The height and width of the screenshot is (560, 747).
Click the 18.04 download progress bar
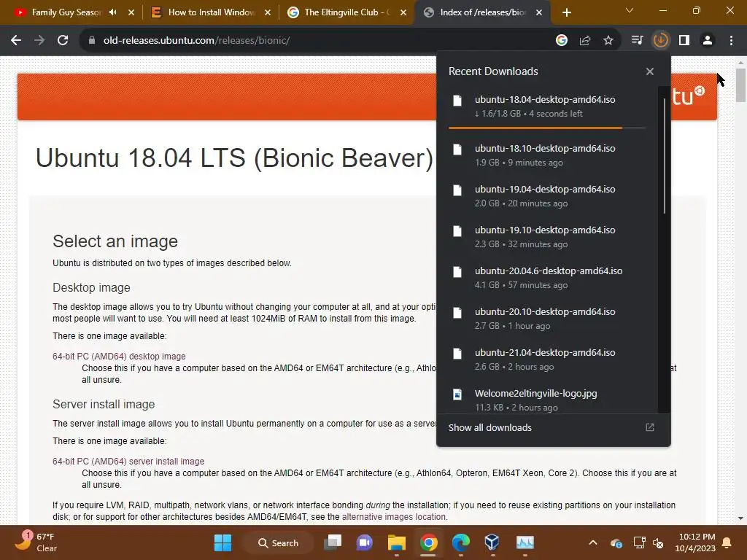pos(547,128)
